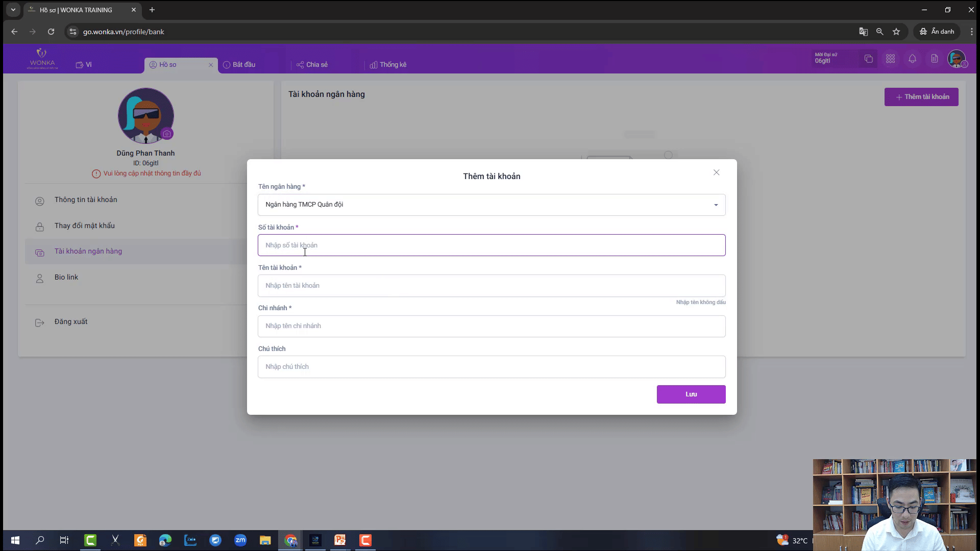Open the apps grid icon in header
This screenshot has height=551, width=980.
890,59
